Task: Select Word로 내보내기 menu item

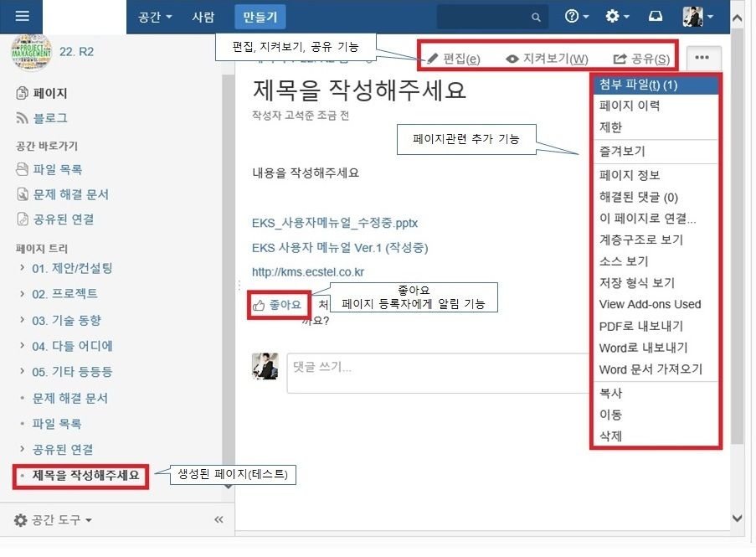Action: coord(656,348)
